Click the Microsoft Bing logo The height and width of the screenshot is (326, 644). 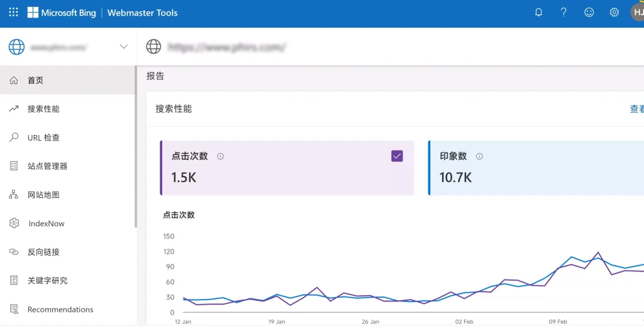[62, 13]
